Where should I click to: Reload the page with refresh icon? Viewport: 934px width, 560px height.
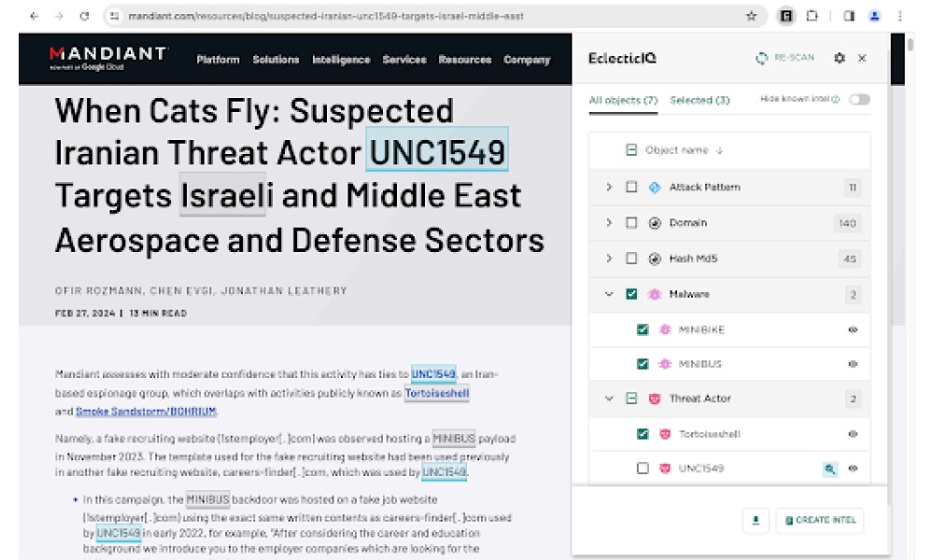tap(85, 16)
